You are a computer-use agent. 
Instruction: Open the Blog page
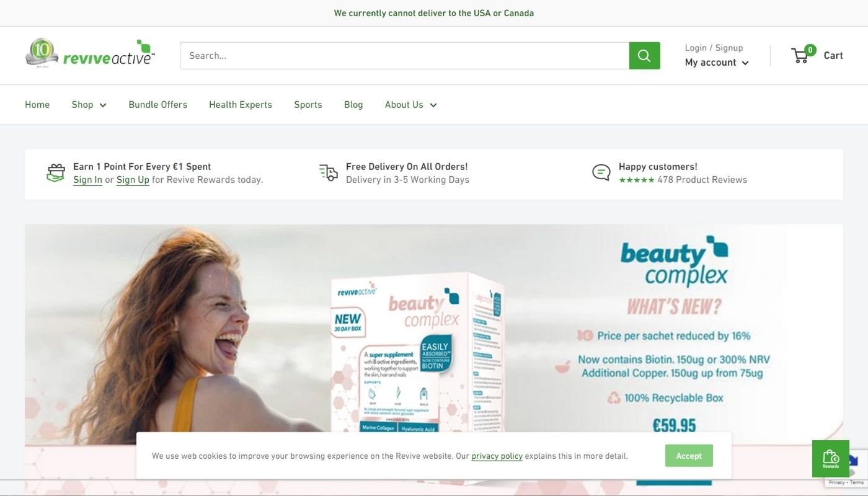pos(353,105)
